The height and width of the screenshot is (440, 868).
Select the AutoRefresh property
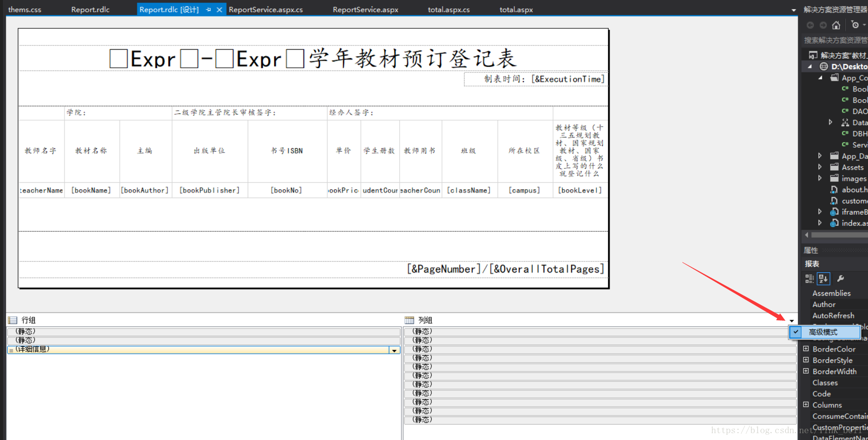click(833, 316)
